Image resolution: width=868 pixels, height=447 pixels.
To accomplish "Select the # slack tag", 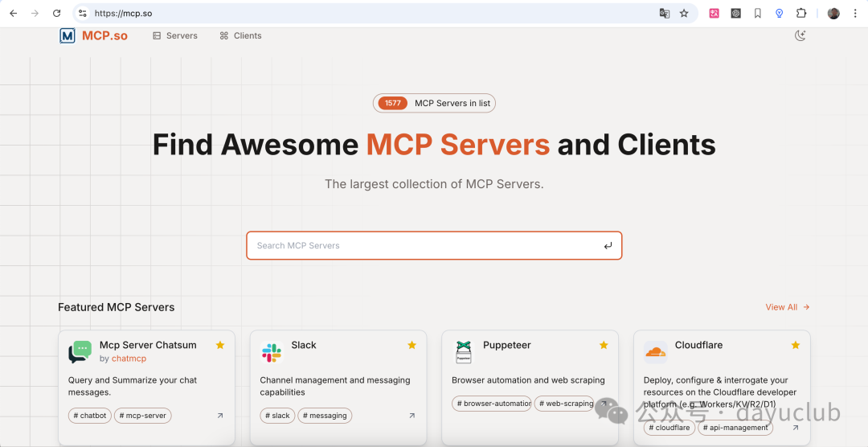I will coord(277,416).
